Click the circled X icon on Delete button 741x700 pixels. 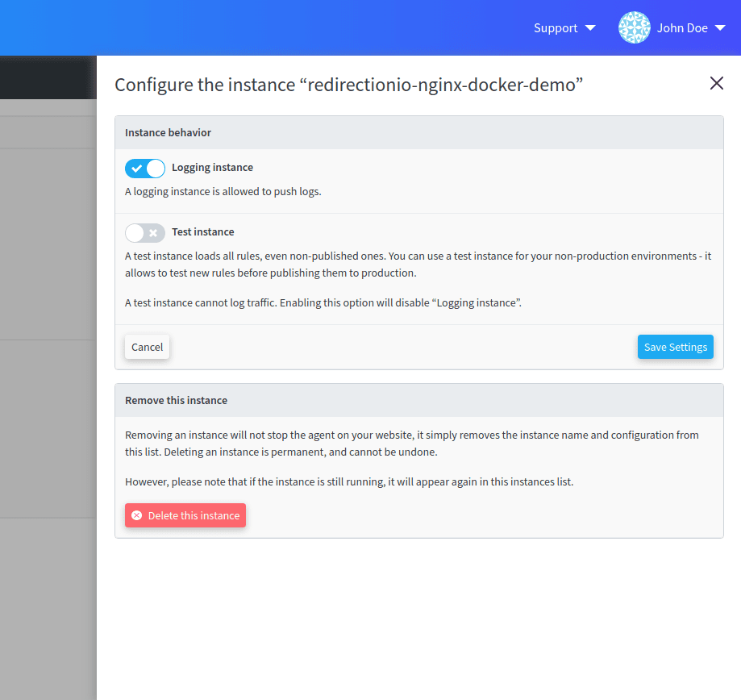[x=137, y=515]
